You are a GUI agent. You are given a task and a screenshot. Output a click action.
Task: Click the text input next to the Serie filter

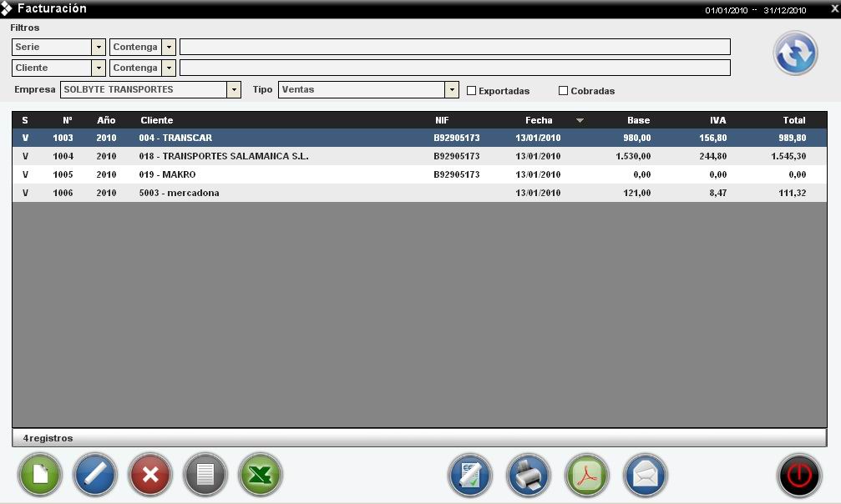tap(455, 47)
